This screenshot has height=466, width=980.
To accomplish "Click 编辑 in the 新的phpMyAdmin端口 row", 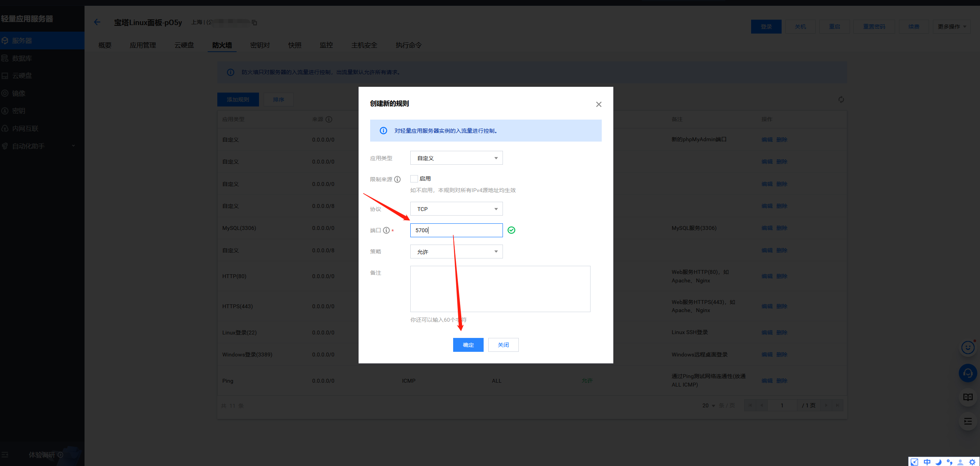I will pos(767,140).
